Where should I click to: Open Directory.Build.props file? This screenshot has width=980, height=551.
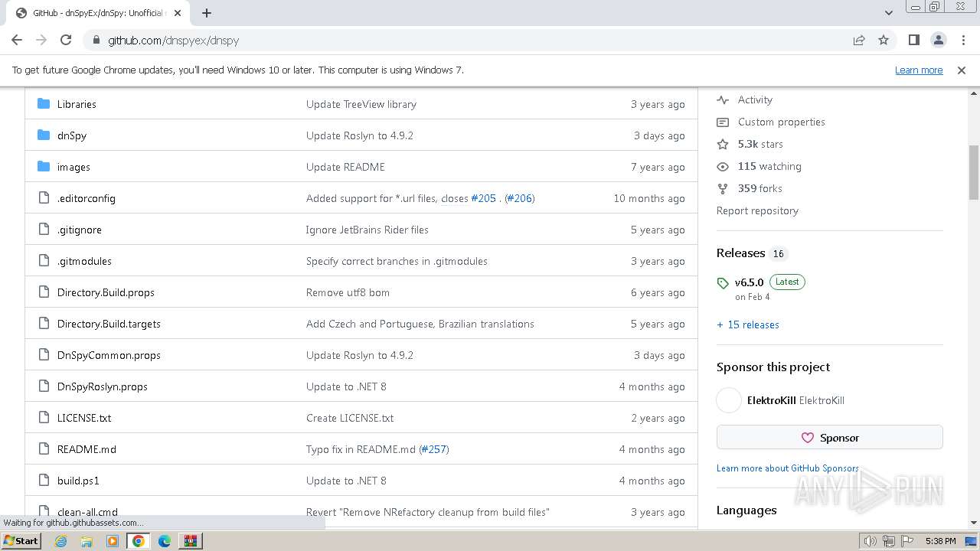point(106,292)
